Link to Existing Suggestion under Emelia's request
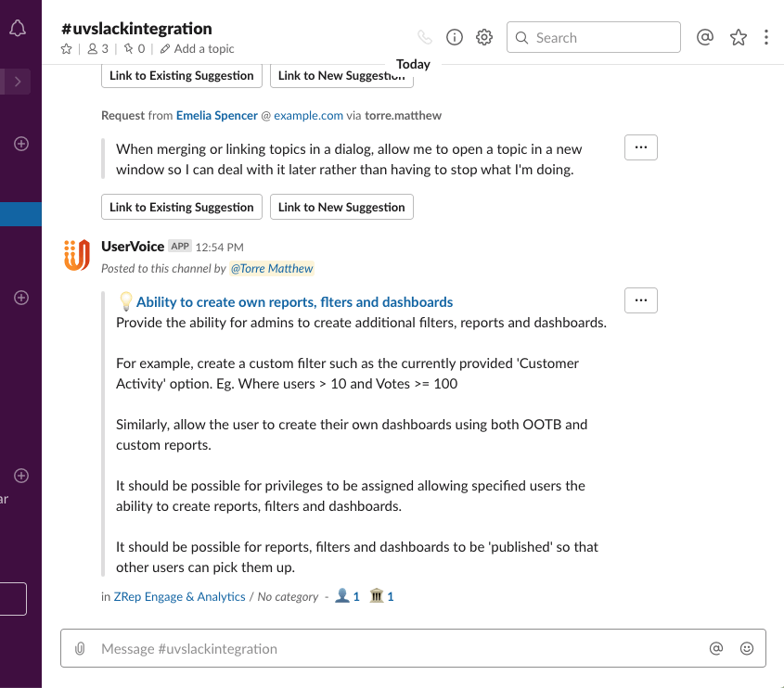Viewport: 784px width, 688px height. tap(182, 207)
